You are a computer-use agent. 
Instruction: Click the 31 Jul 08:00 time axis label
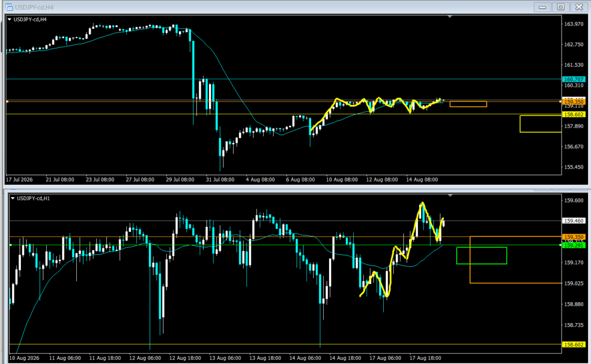point(220,180)
